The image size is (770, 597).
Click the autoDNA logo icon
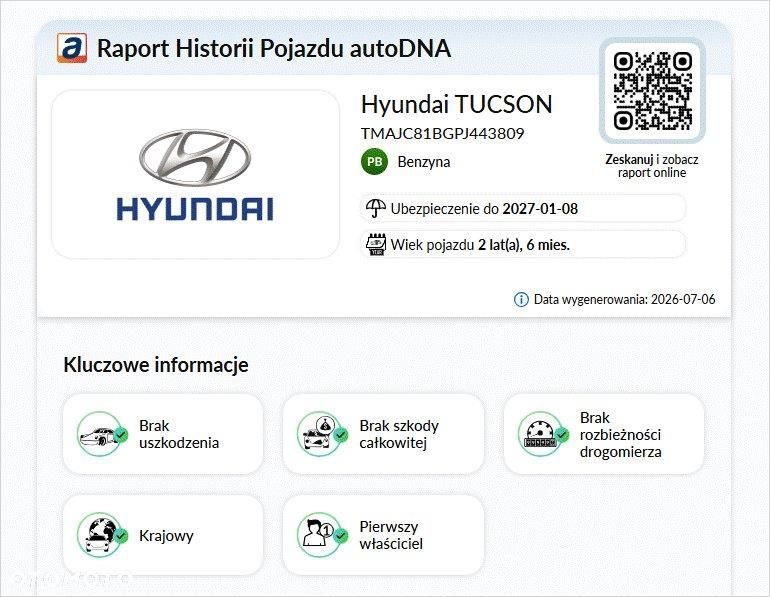click(72, 48)
